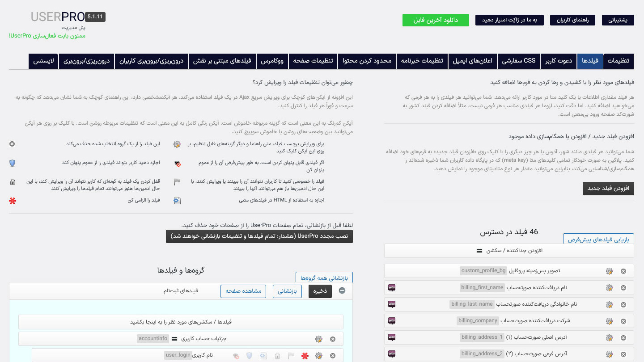Click نصب مجدد UserPro reinstall button
The image size is (644, 362).
coord(259,236)
